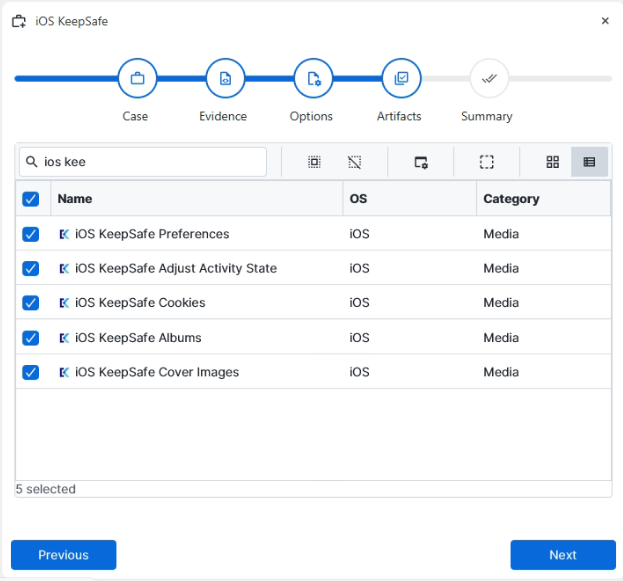Click the Options step label
The image size is (623, 581).
point(311,116)
